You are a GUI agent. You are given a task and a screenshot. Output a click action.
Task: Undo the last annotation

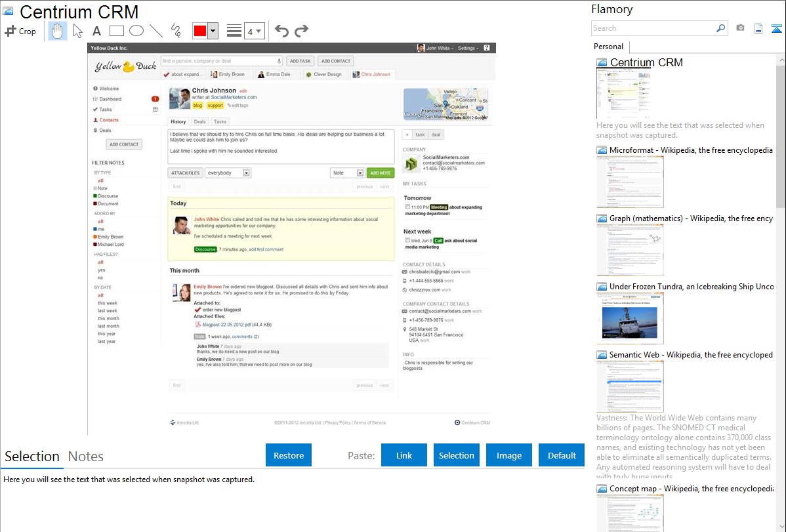point(281,31)
